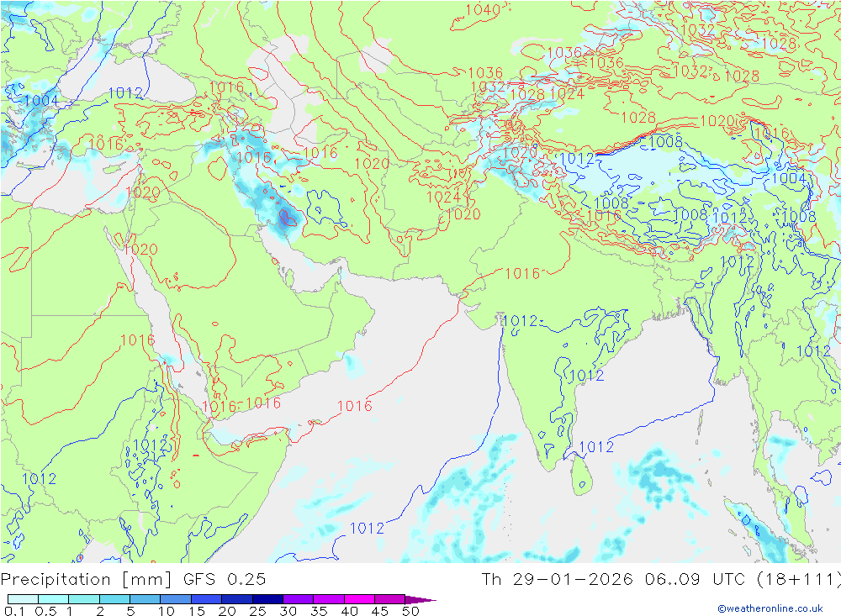Viewport: 841px width, 616px height.
Task: Click the "40" legend value
Action: [x=349, y=611]
